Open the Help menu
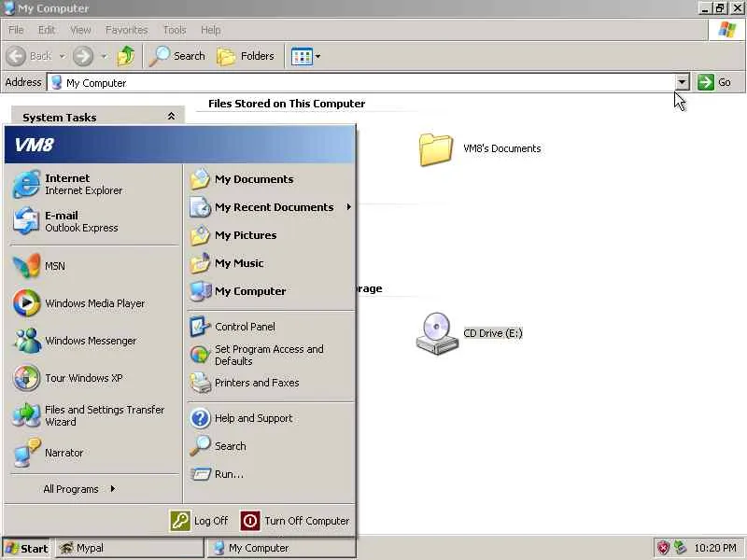This screenshot has width=747, height=560. tap(211, 30)
